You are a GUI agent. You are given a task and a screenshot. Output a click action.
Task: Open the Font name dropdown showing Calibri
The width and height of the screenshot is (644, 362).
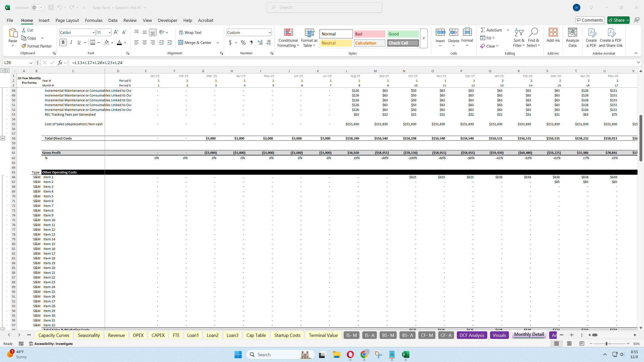click(94, 32)
